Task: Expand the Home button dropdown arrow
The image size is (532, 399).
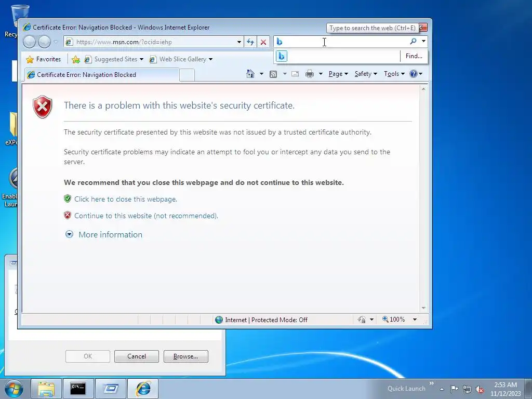Action: tap(261, 74)
